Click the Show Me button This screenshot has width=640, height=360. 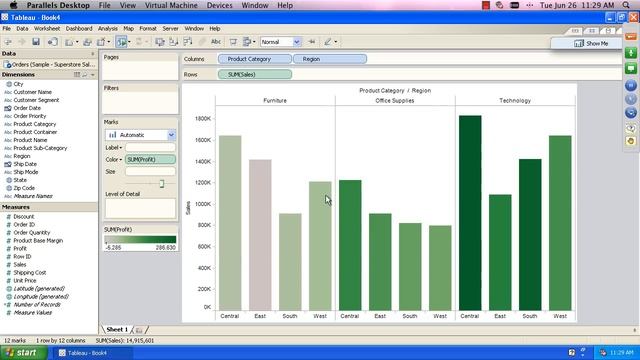(586, 43)
